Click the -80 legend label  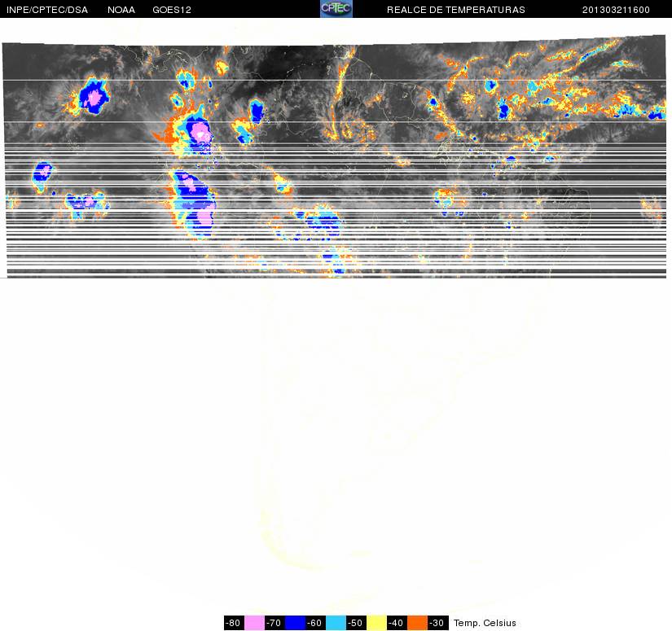pos(234,623)
